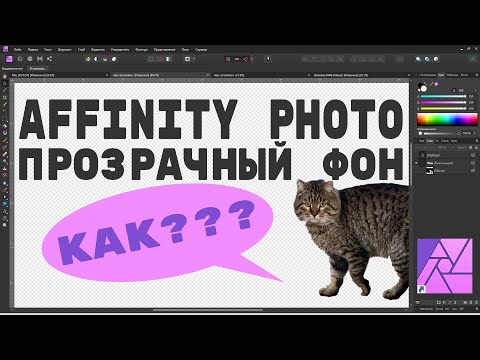Click the layer opacity percentage field
Screen dimensions: 480x360
(x=441, y=147)
